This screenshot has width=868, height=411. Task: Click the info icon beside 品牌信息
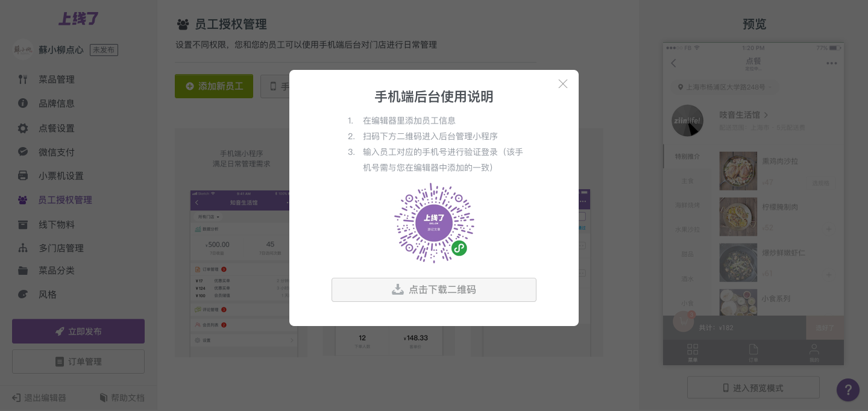point(23,103)
